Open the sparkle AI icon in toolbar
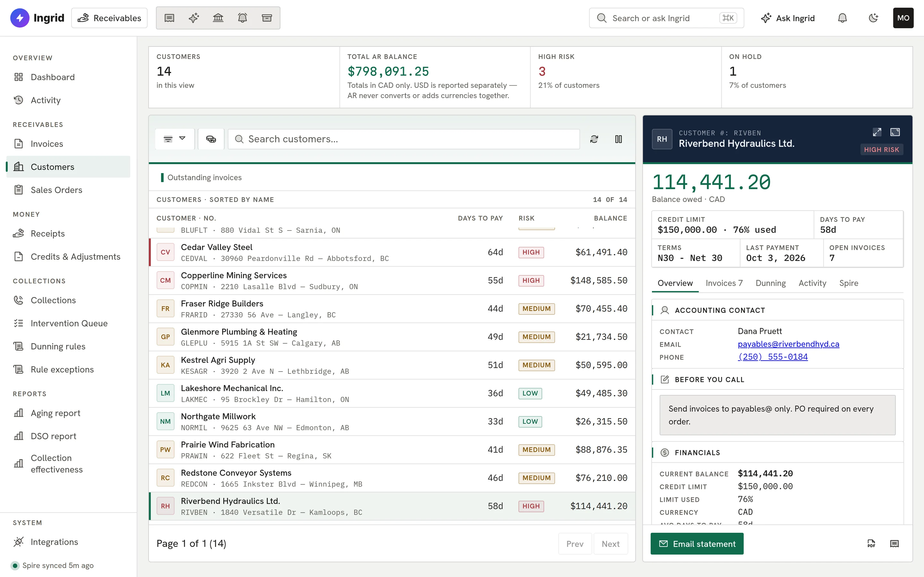The image size is (924, 577). point(193,18)
